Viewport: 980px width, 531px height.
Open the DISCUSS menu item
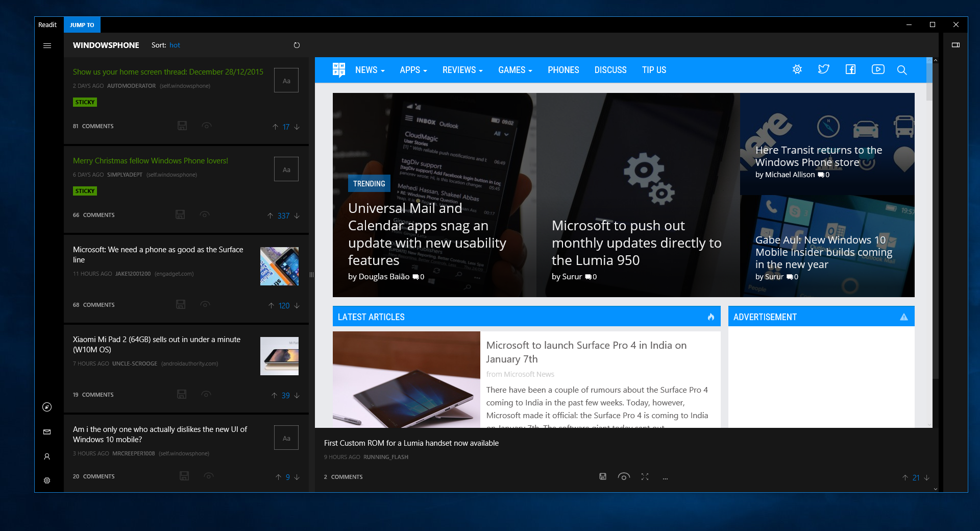(610, 70)
